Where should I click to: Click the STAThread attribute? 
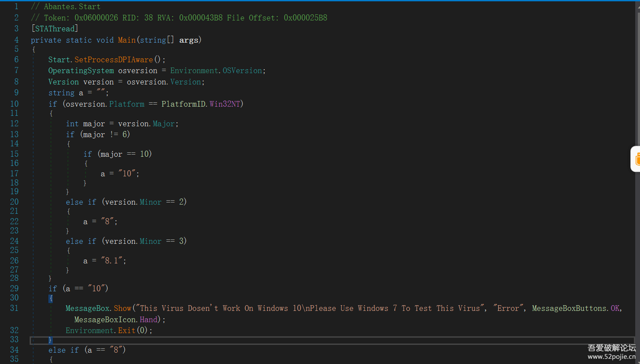(54, 29)
